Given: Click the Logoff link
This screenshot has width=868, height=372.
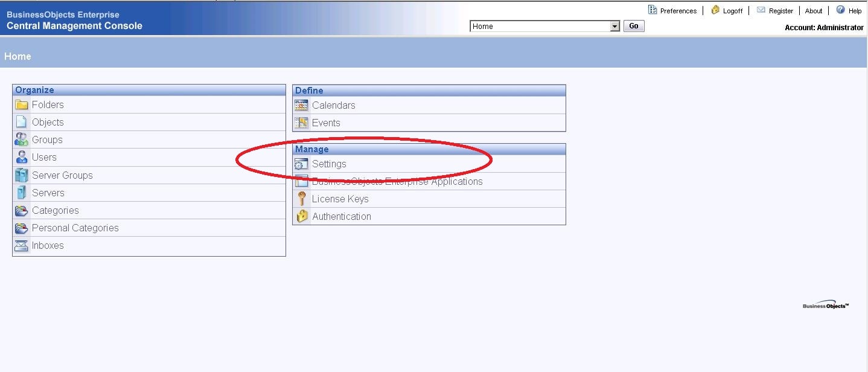Looking at the screenshot, I should point(732,10).
